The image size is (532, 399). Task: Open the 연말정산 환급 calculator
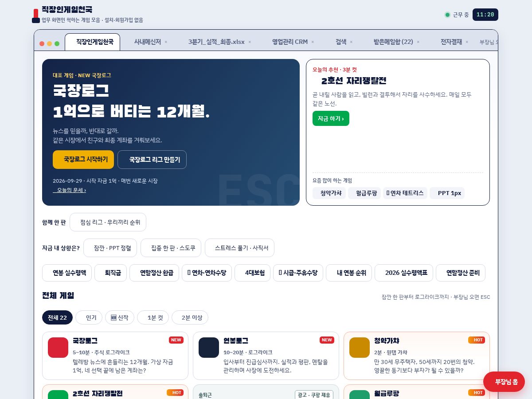[x=154, y=273]
